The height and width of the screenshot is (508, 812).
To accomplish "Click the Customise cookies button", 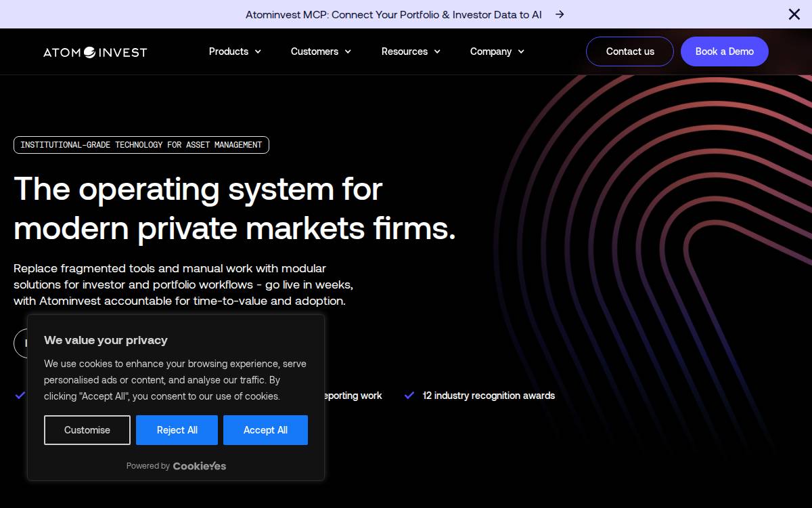I will tap(87, 430).
